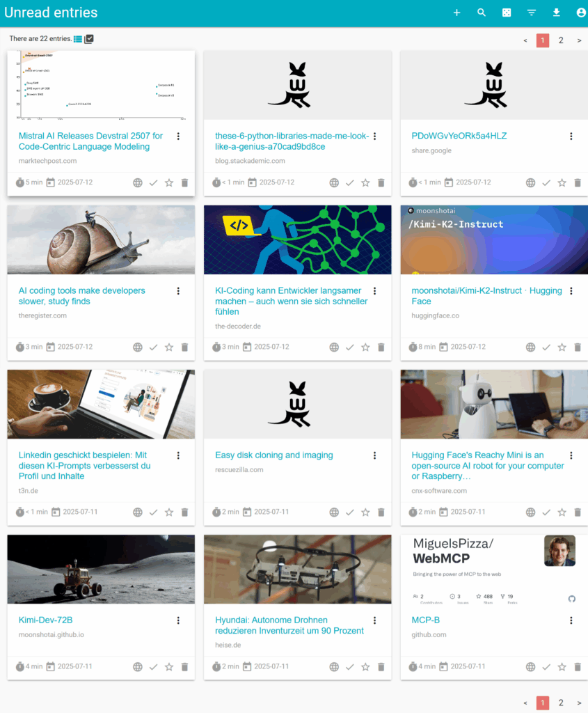This screenshot has width=588, height=713.
Task: Open the user account icon
Action: (581, 13)
